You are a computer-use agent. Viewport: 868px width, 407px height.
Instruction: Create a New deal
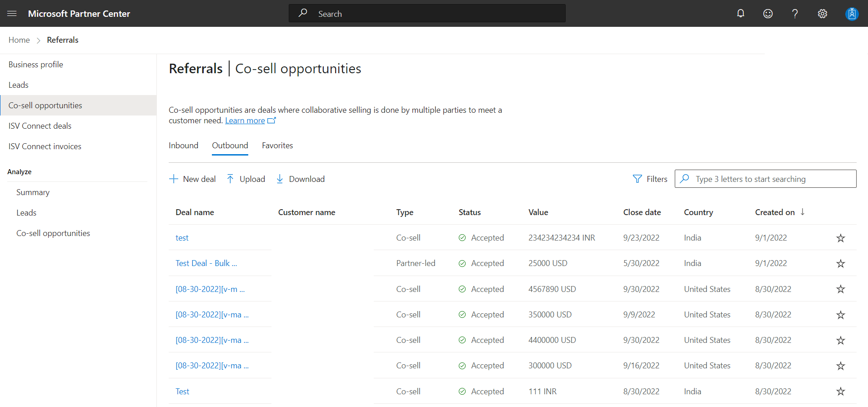click(x=192, y=179)
